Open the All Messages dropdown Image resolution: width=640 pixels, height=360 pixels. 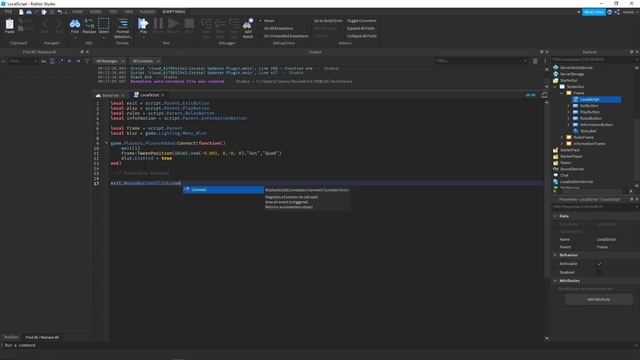(x=110, y=61)
